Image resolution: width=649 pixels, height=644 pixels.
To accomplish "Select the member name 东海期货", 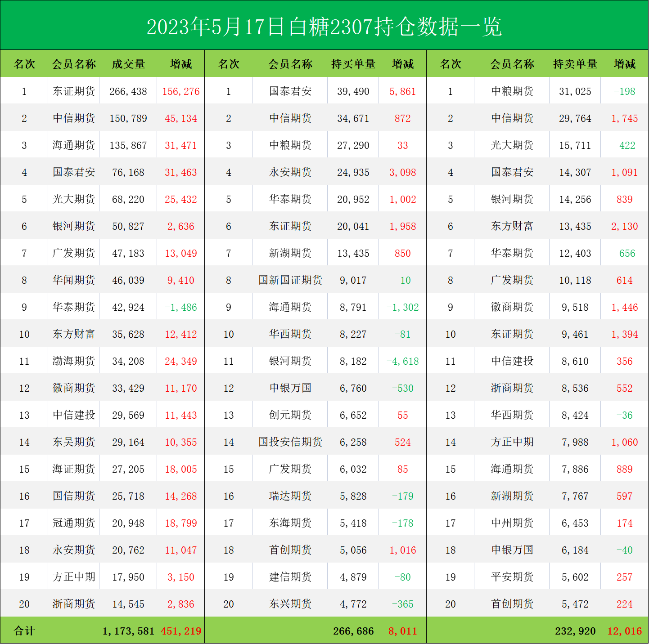I will (x=290, y=523).
